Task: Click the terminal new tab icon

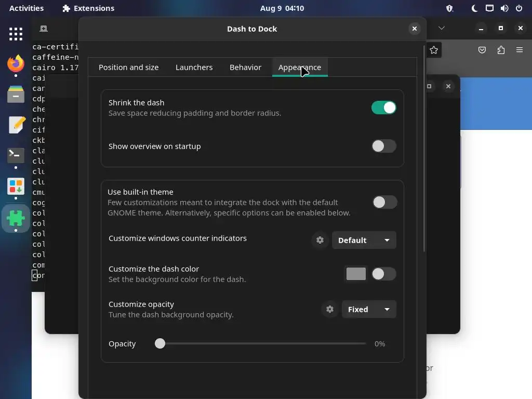Action: (44, 29)
